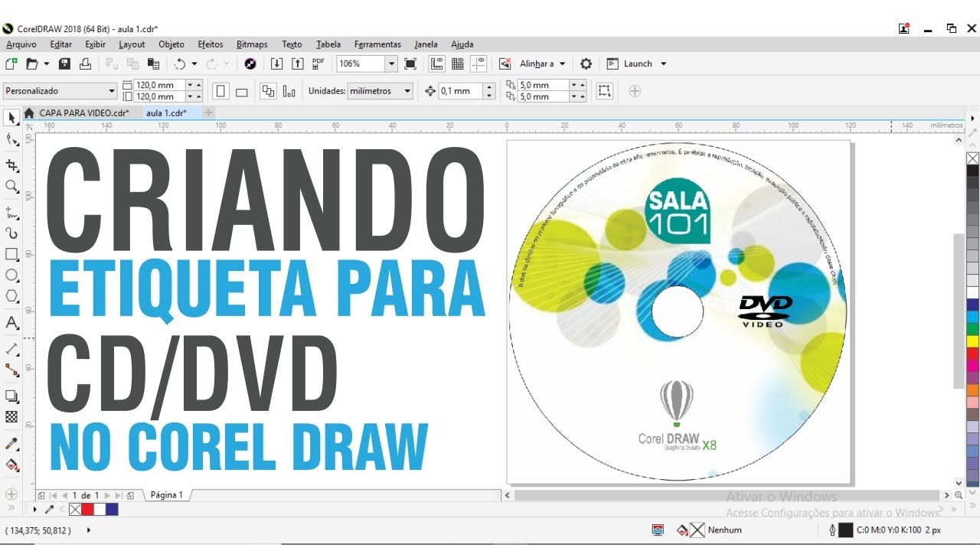
Task: Save the document with disk icon
Action: point(65,64)
